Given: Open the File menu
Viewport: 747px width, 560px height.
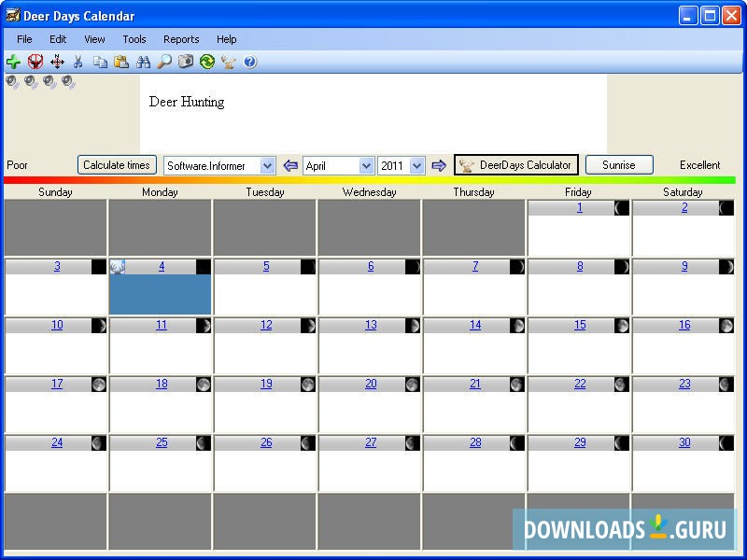Looking at the screenshot, I should pyautogui.click(x=24, y=39).
